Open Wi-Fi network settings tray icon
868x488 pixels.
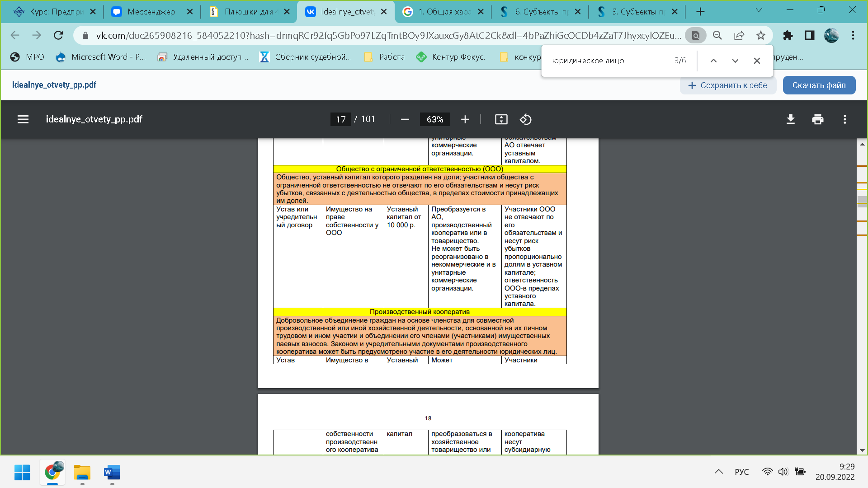point(767,472)
